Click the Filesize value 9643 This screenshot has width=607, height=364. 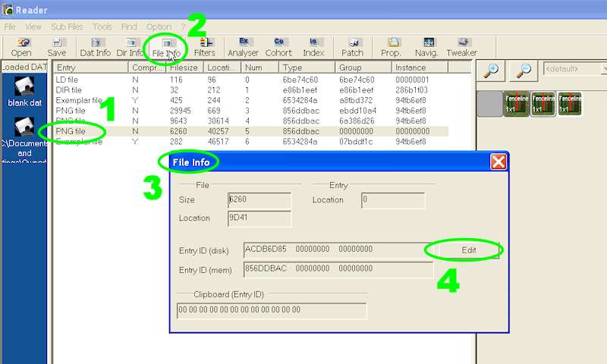pyautogui.click(x=178, y=121)
